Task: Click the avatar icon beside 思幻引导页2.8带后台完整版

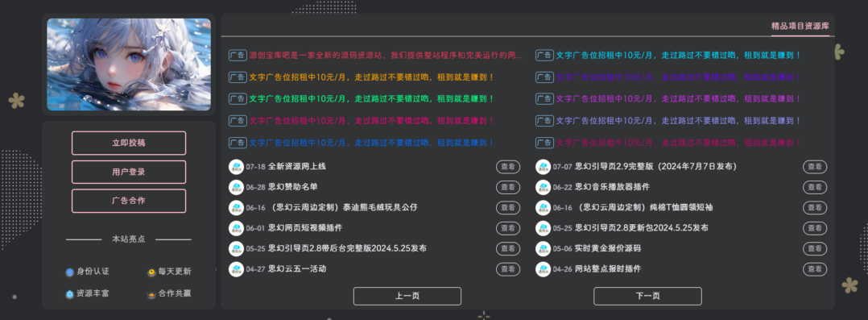Action: coord(237,249)
